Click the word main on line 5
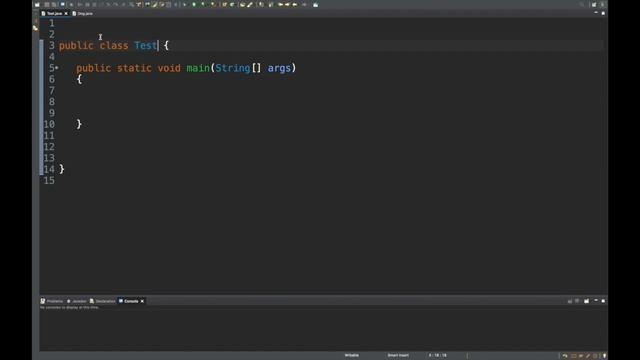The width and height of the screenshot is (640, 360). click(x=198, y=68)
